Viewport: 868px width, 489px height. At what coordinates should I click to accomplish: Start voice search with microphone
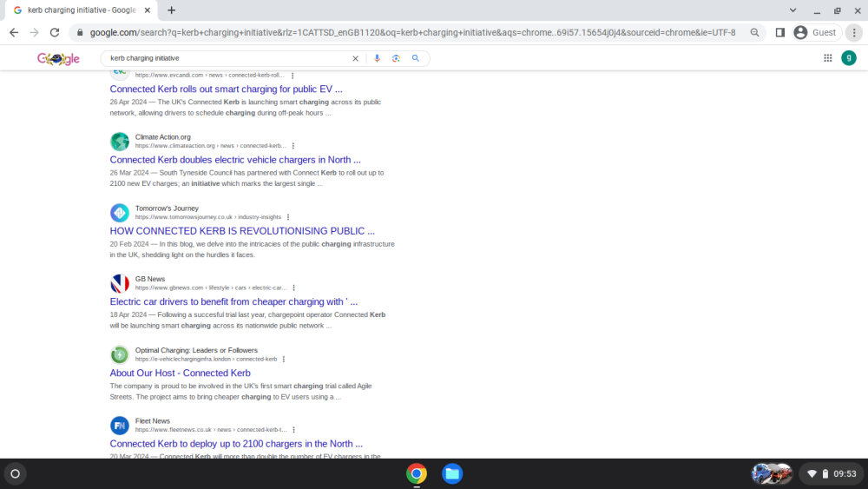click(x=377, y=58)
